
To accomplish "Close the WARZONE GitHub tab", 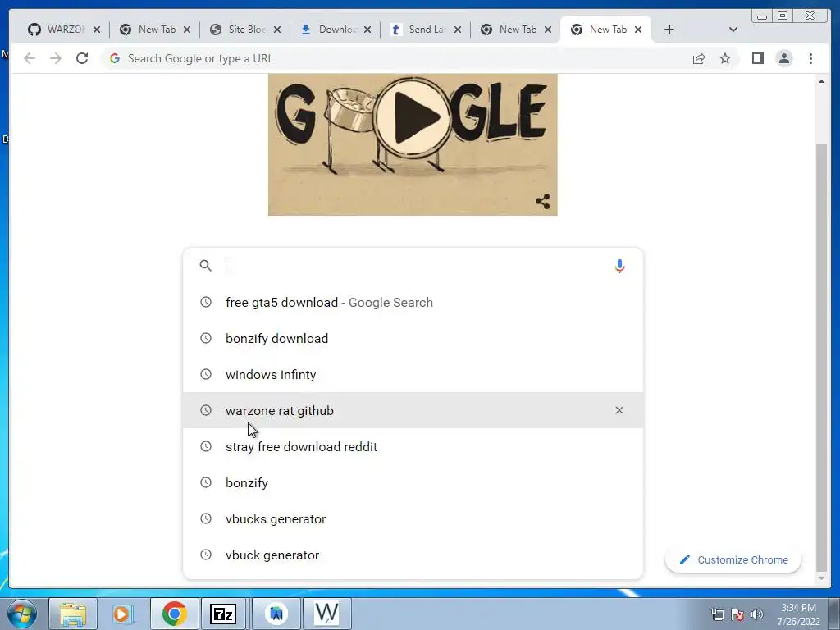I will 97,30.
